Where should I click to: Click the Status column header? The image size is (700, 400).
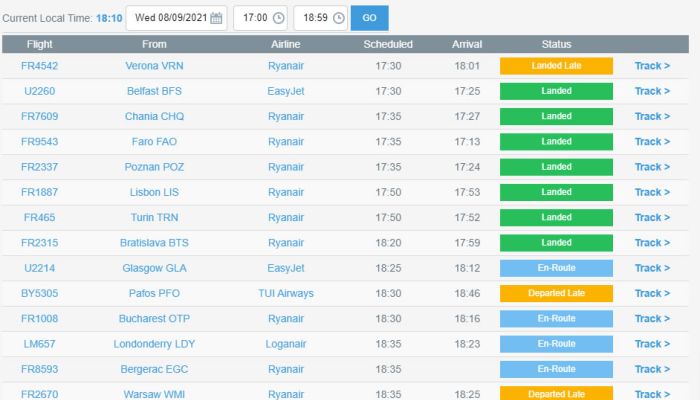pos(556,44)
